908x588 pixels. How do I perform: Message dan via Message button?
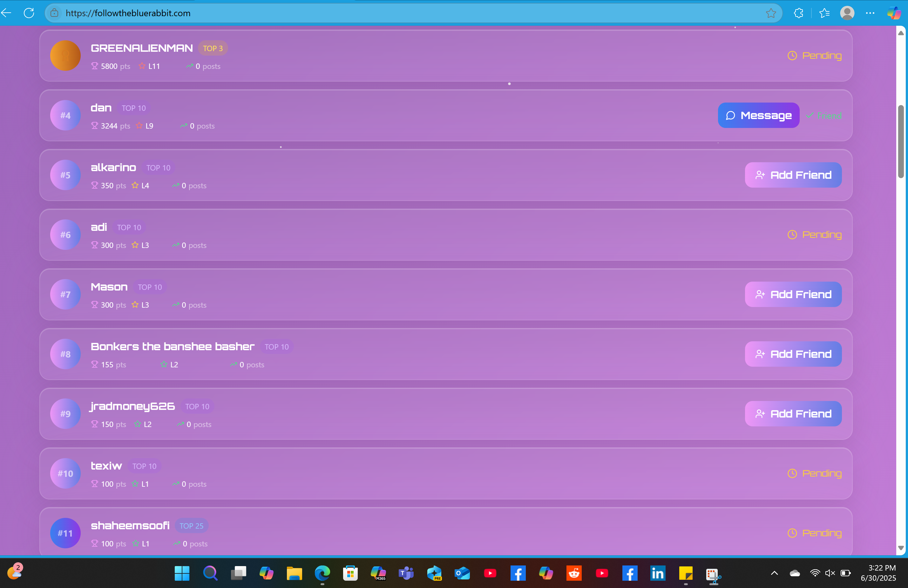coord(758,115)
